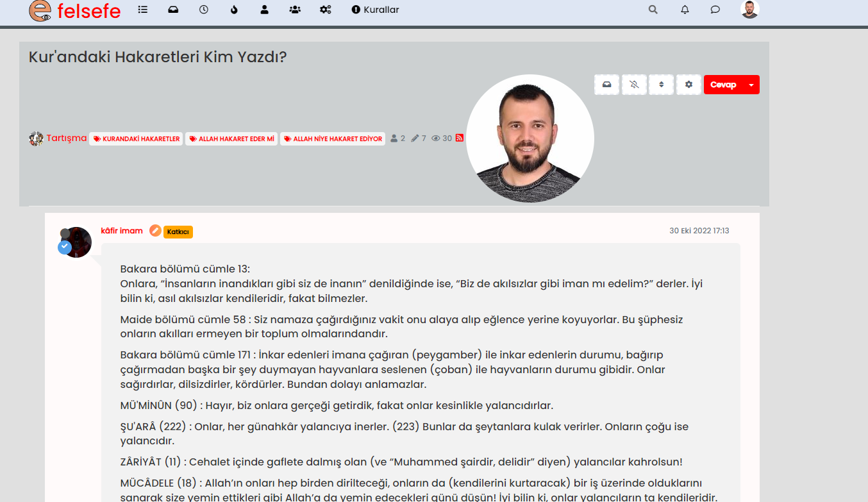Click the unread inbox icon in navbar
868x502 pixels.
[173, 10]
